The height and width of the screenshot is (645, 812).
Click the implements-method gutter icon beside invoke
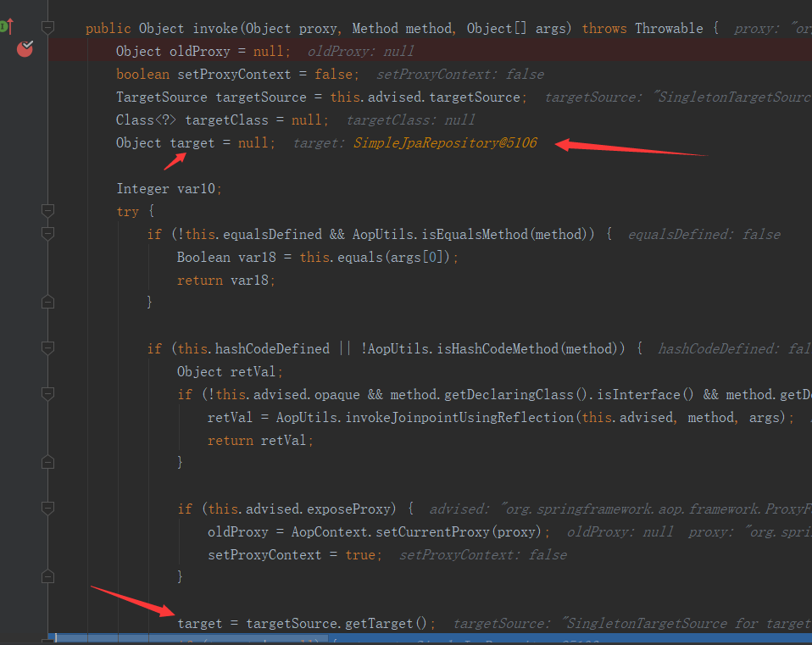click(6, 26)
